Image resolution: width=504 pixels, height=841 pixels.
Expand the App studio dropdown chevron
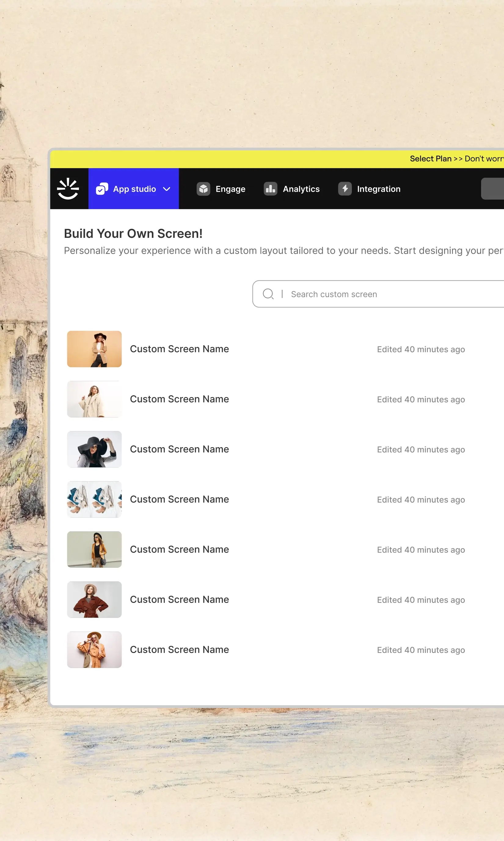coord(166,189)
